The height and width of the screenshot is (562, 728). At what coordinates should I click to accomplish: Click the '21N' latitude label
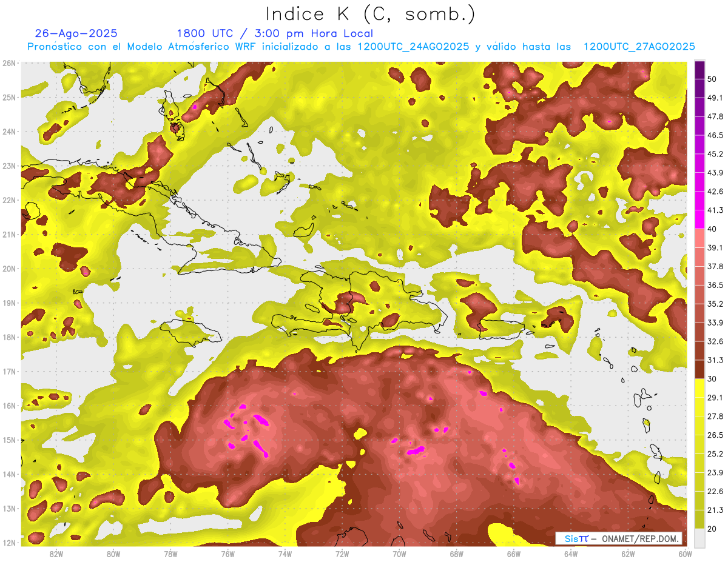[8, 234]
